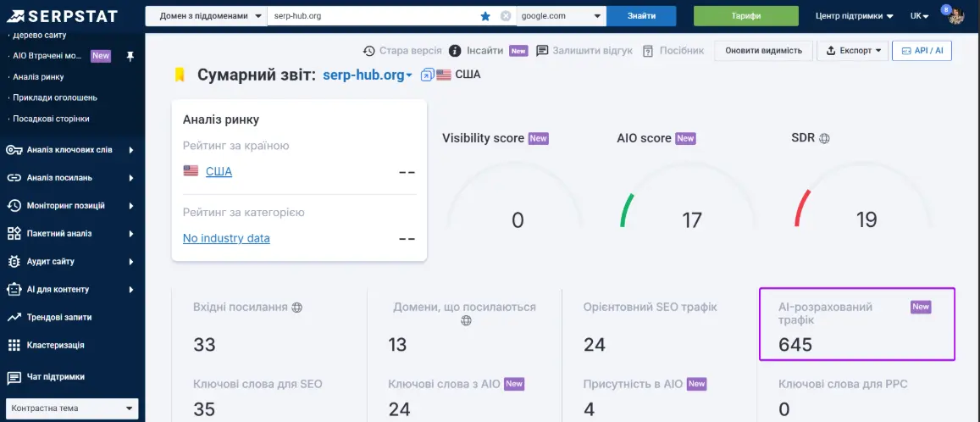Image resolution: width=980 pixels, height=422 pixels.
Task: Open the UK language dropdown
Action: 919,16
